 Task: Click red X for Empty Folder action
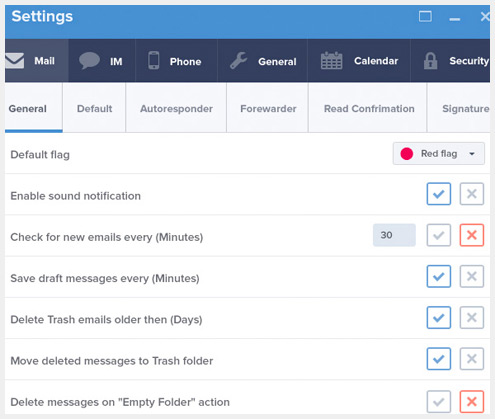pos(472,402)
